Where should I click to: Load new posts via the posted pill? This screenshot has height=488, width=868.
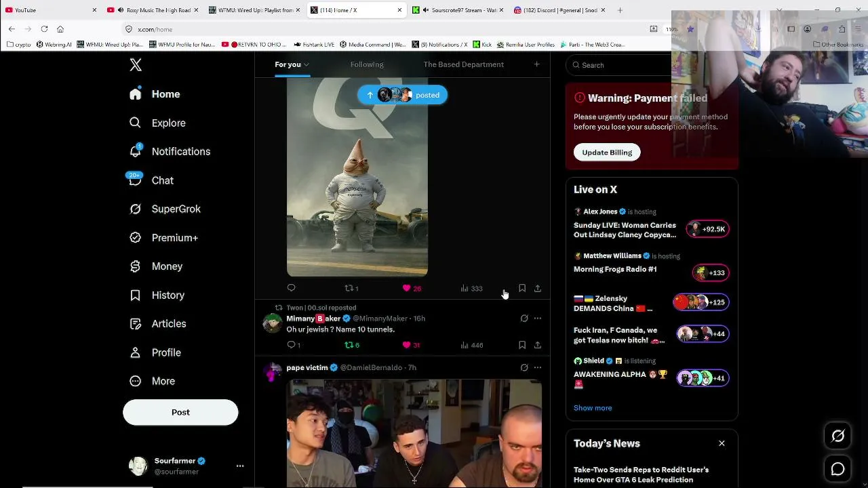(403, 95)
